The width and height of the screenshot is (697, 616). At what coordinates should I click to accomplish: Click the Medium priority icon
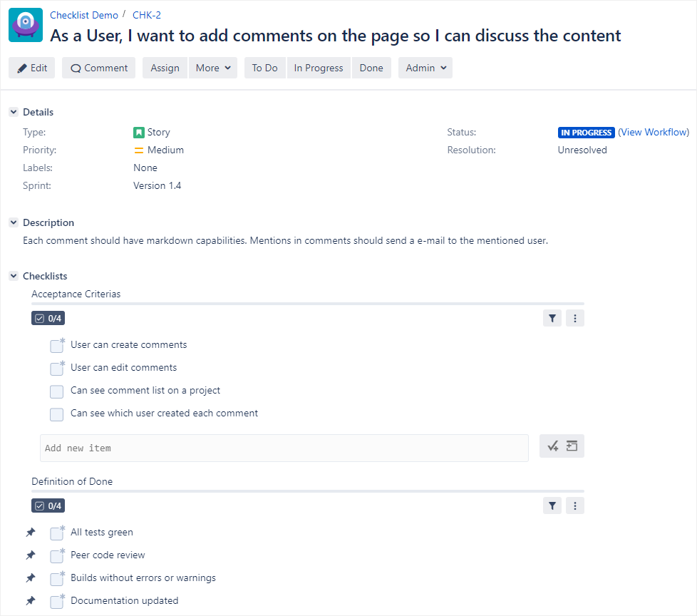point(140,150)
